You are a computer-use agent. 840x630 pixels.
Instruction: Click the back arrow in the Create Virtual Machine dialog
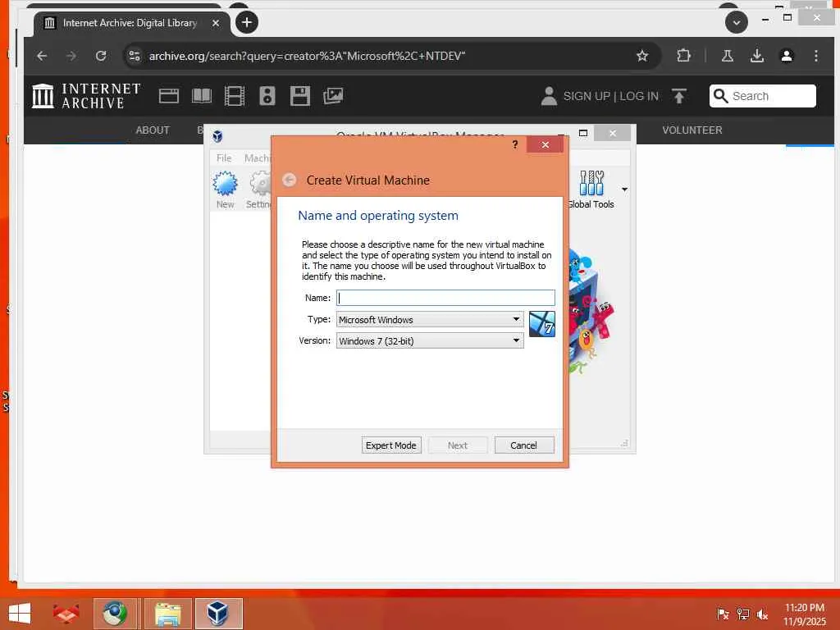[290, 180]
